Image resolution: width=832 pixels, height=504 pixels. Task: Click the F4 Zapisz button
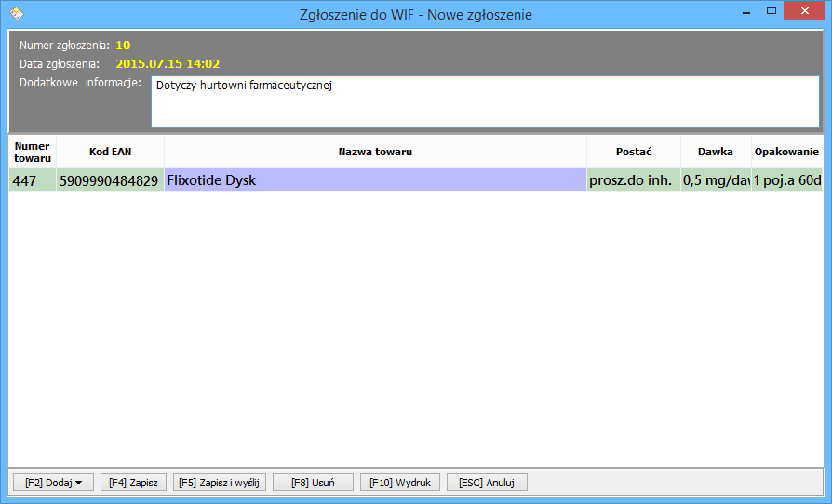pyautogui.click(x=133, y=483)
